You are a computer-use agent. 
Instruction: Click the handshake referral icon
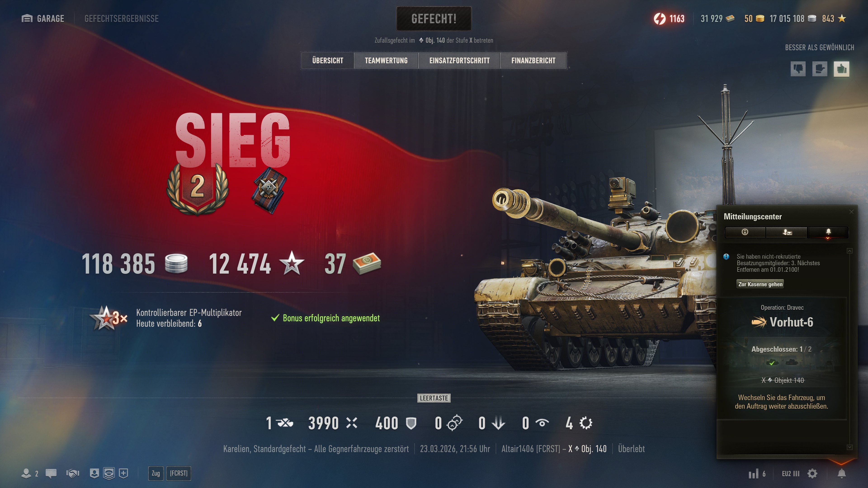point(73,474)
